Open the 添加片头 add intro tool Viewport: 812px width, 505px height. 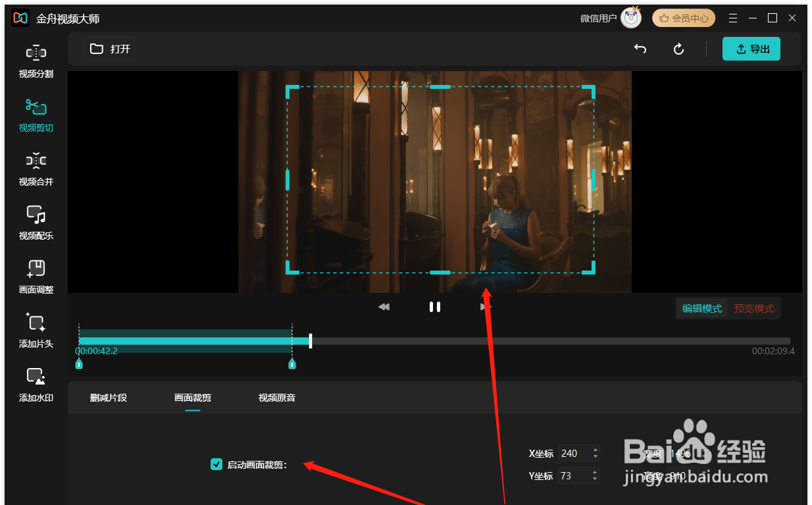coord(36,332)
